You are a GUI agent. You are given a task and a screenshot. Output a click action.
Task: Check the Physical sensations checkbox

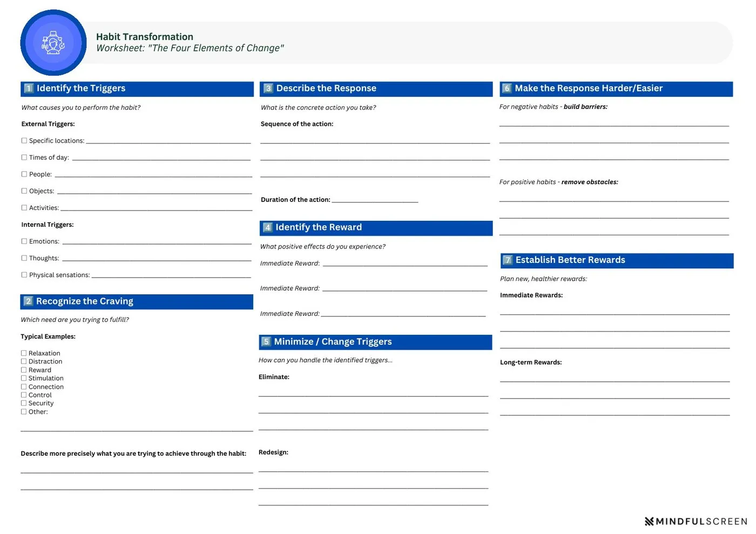coord(24,275)
